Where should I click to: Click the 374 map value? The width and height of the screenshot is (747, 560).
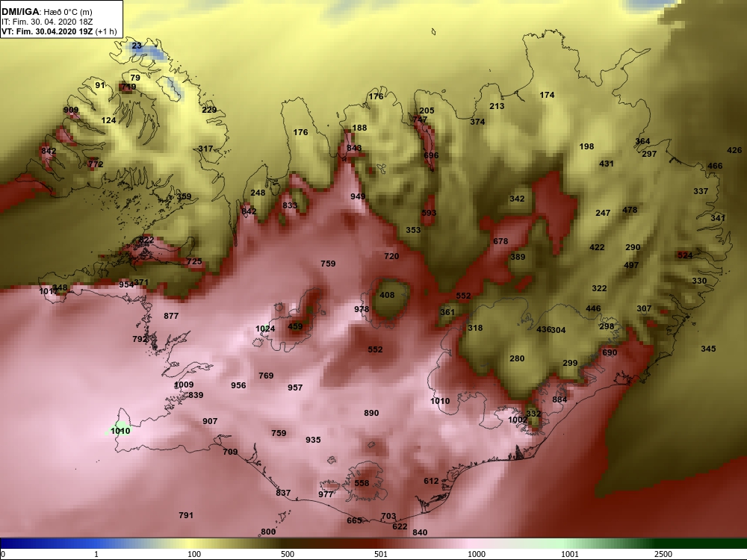(x=477, y=122)
